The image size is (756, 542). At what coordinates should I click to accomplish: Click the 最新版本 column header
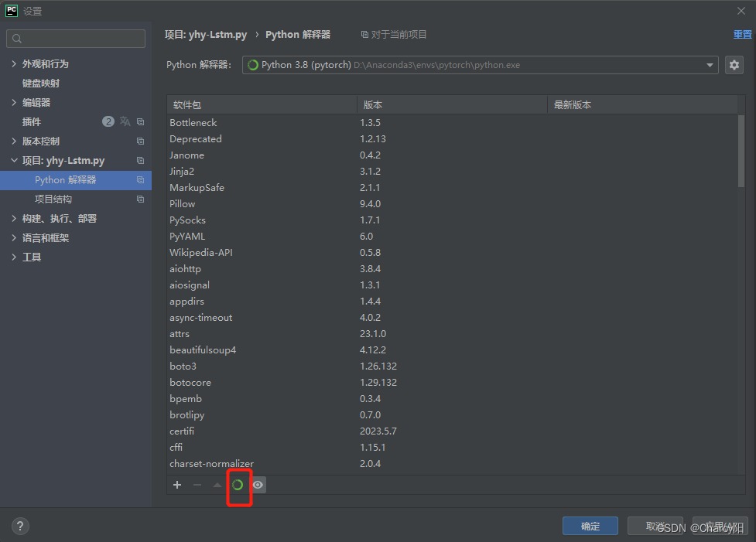tap(643, 104)
